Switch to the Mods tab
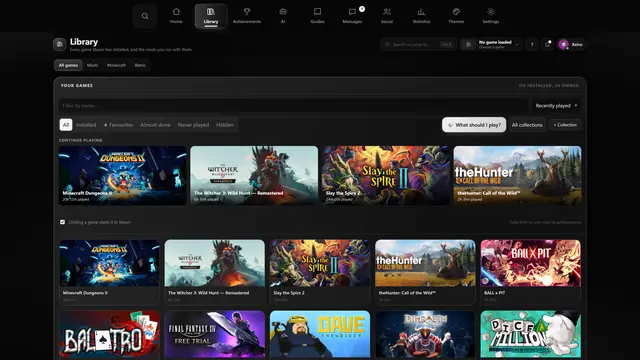Screen dimensions: 640x360 click(x=92, y=65)
